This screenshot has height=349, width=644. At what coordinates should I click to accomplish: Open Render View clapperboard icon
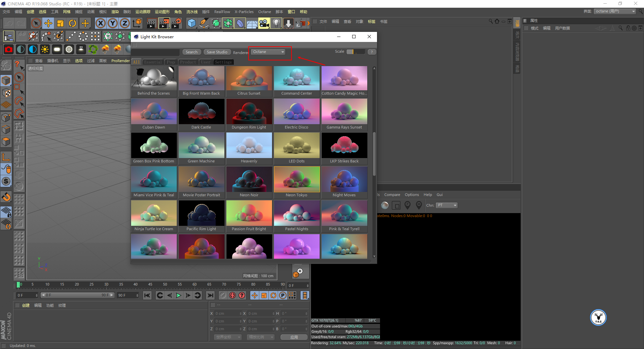(x=151, y=23)
